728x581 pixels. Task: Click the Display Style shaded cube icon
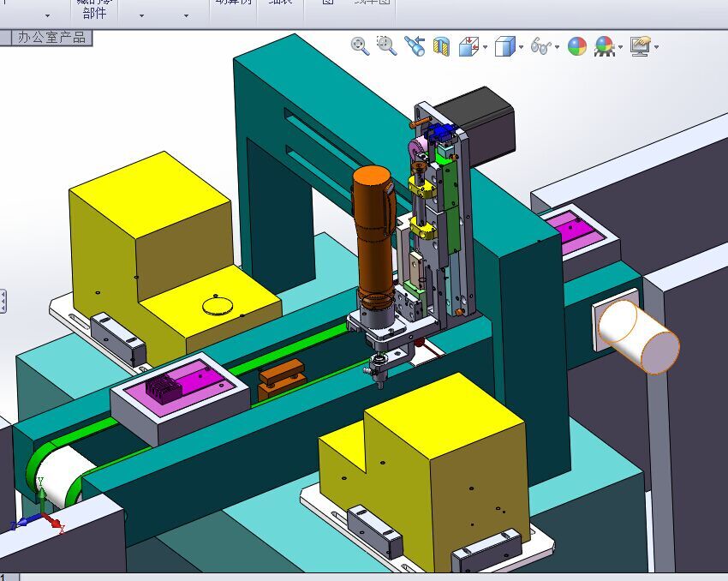click(505, 46)
